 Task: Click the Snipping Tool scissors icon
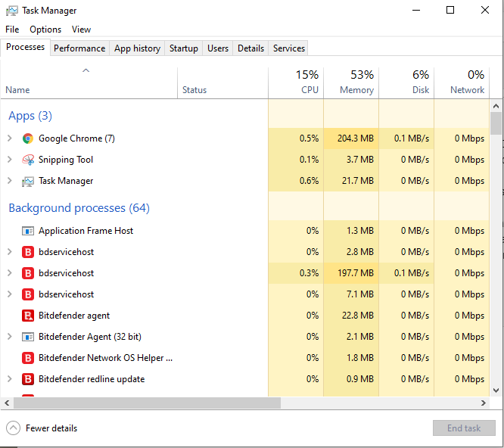pyautogui.click(x=28, y=160)
